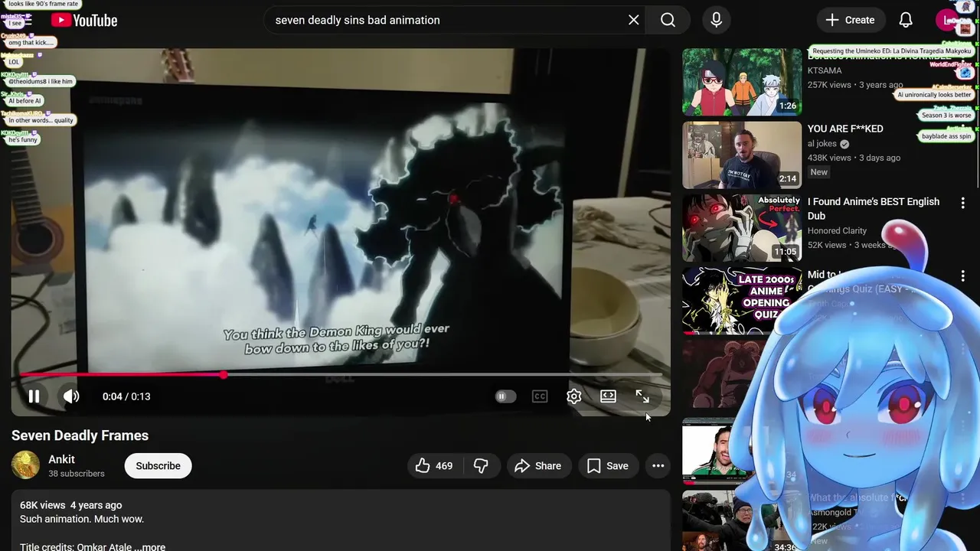
Task: Like the video with 469 likes
Action: [x=435, y=465]
